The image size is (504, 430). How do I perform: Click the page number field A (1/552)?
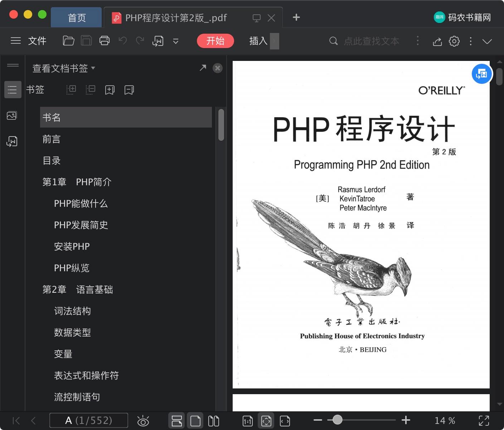pyautogui.click(x=89, y=420)
